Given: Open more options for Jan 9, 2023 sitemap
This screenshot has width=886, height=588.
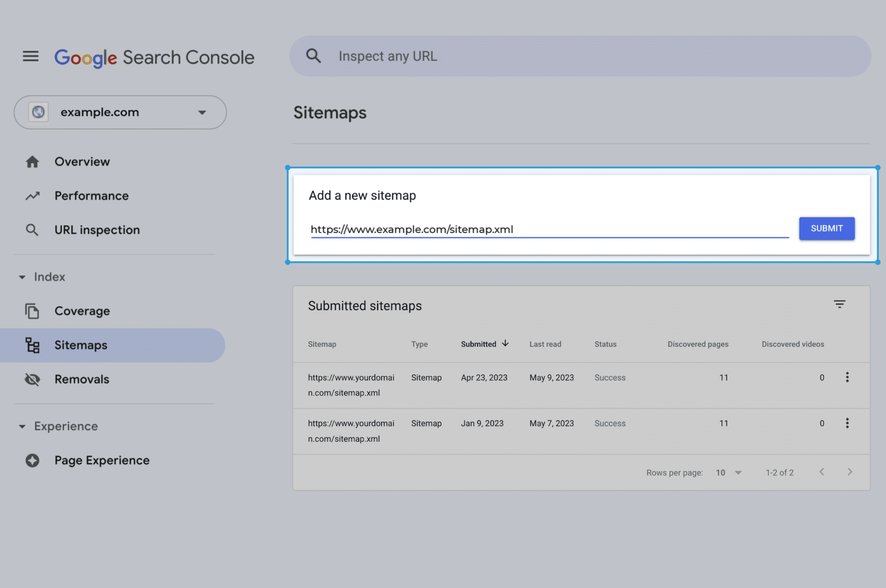Looking at the screenshot, I should tap(847, 423).
